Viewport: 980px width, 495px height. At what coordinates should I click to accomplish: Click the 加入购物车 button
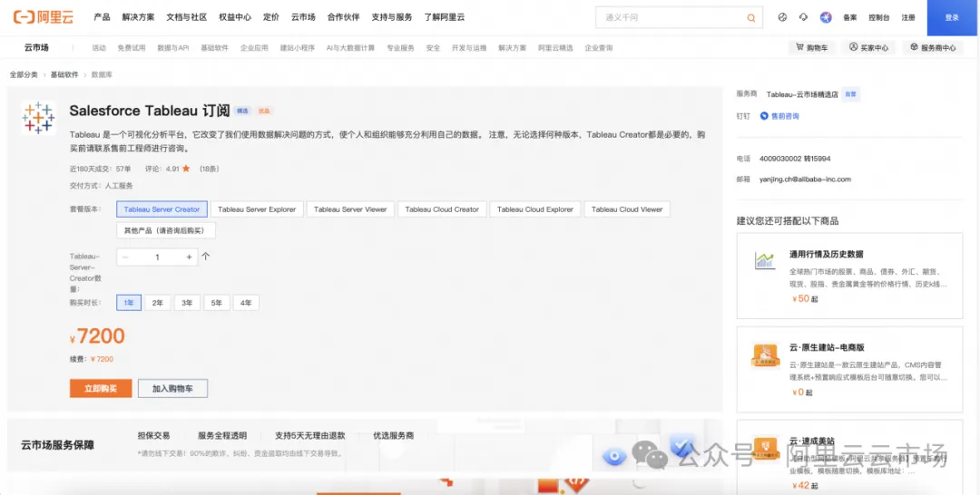tap(172, 388)
